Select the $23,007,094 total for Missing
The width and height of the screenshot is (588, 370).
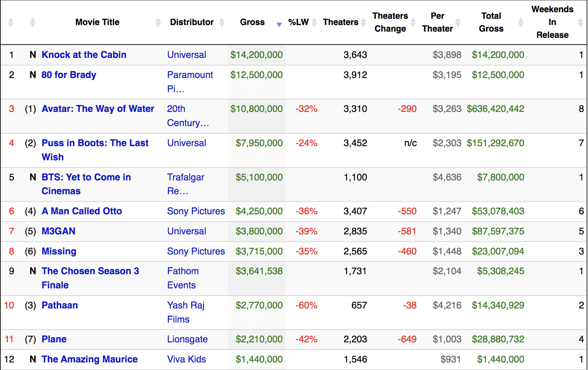pos(498,251)
